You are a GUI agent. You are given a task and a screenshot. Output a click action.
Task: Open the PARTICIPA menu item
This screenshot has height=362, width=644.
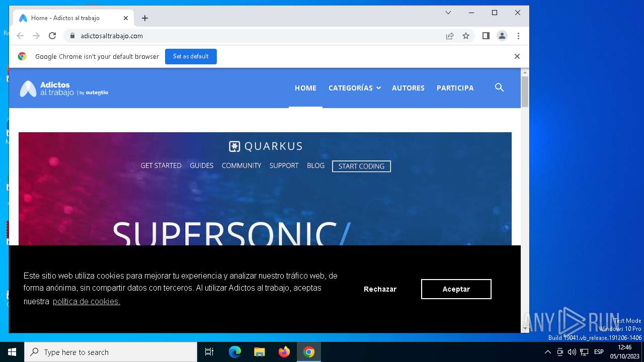click(x=455, y=88)
